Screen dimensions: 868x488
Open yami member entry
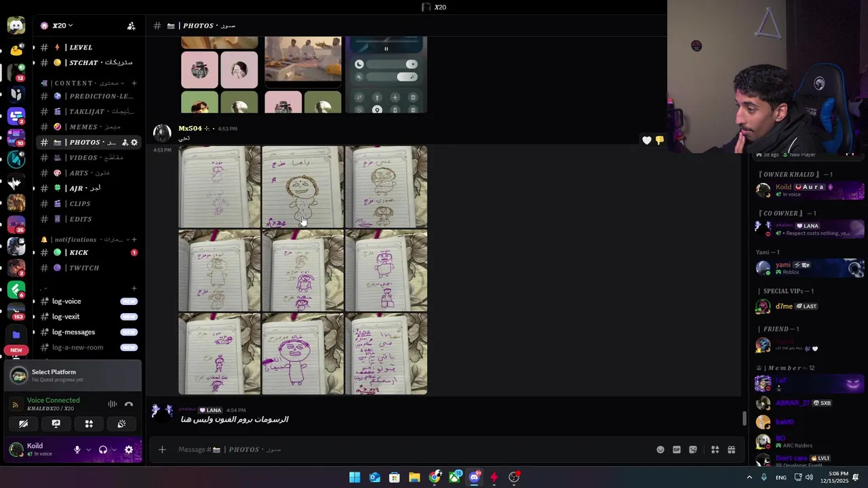pos(810,268)
